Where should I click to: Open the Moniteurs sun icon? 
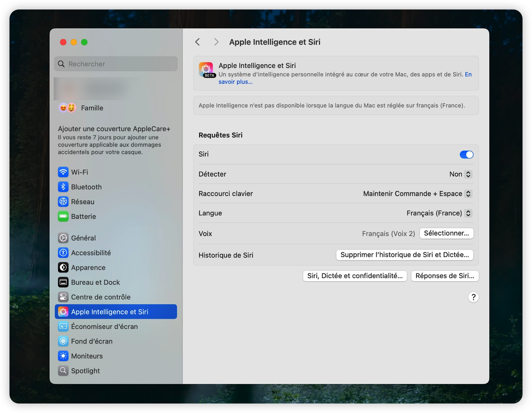tap(63, 356)
